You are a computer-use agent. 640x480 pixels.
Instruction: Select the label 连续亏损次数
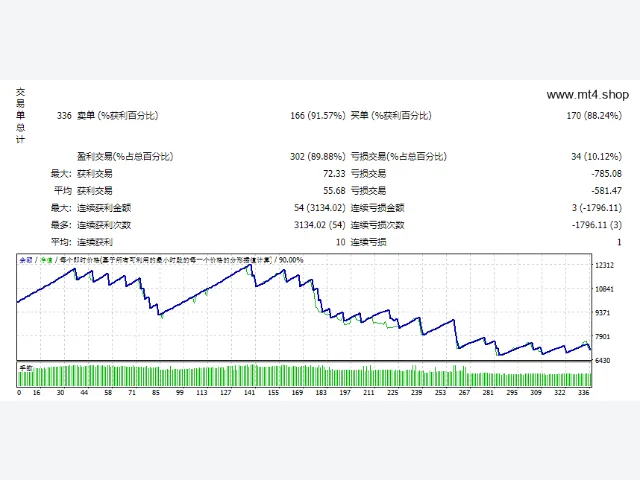378,225
